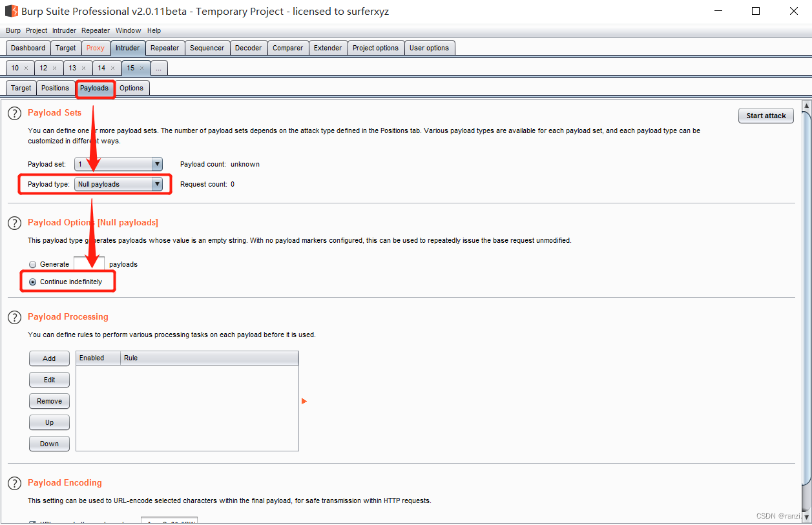The image size is (812, 525).
Task: Click Add processing rule button
Action: coord(49,358)
